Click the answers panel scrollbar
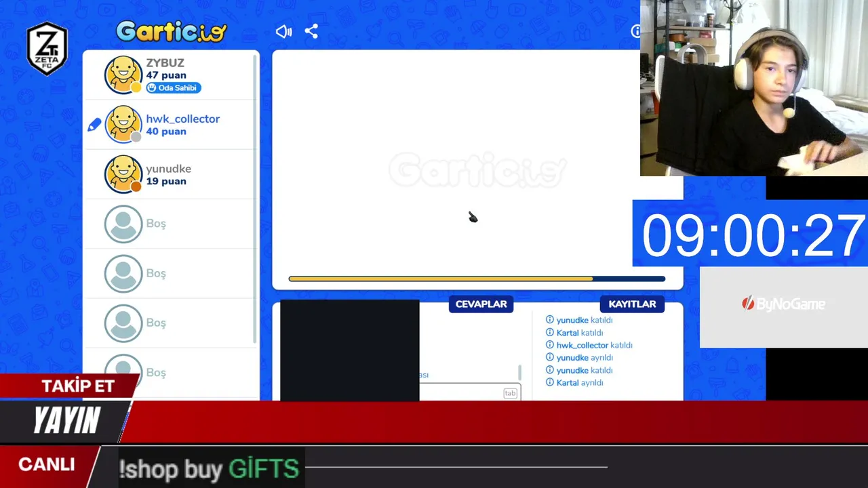868x488 pixels. tap(520, 373)
